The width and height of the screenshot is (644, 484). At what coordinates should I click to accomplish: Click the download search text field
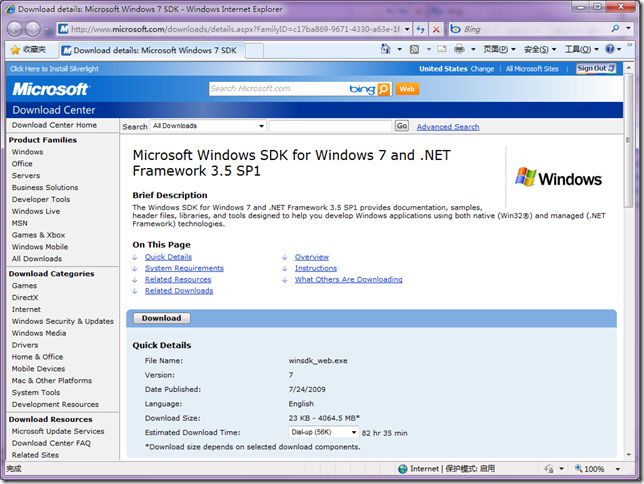pyautogui.click(x=330, y=126)
